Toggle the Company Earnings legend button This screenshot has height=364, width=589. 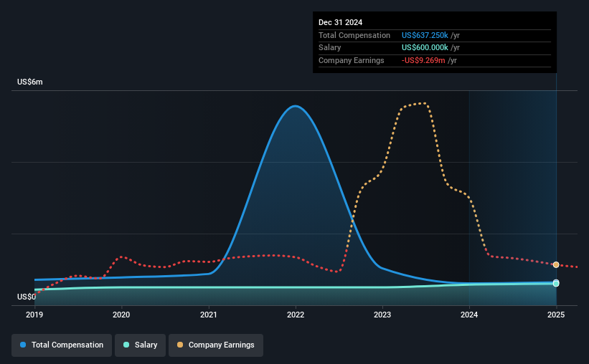point(216,345)
